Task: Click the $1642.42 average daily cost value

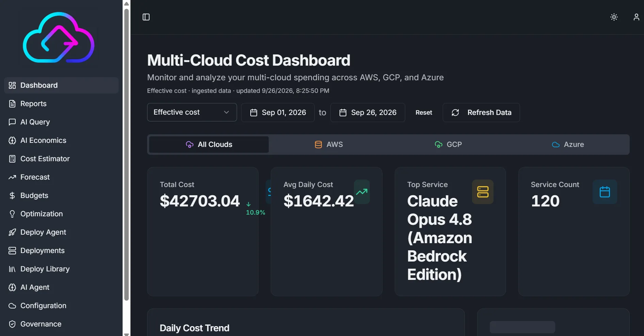Action: point(319,201)
